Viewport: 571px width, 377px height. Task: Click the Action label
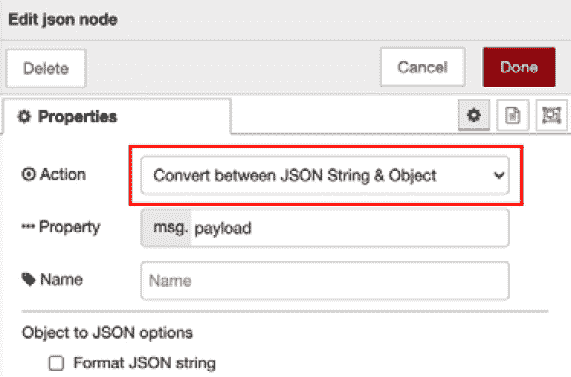click(x=54, y=174)
